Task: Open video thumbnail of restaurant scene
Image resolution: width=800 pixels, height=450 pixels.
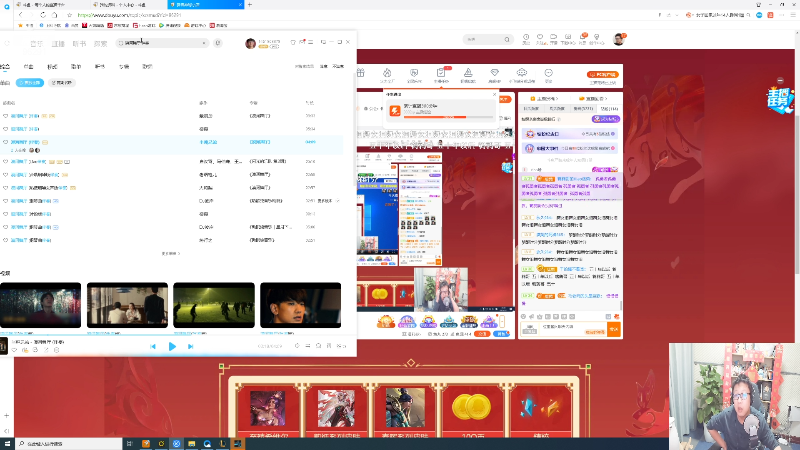Action: 127,305
